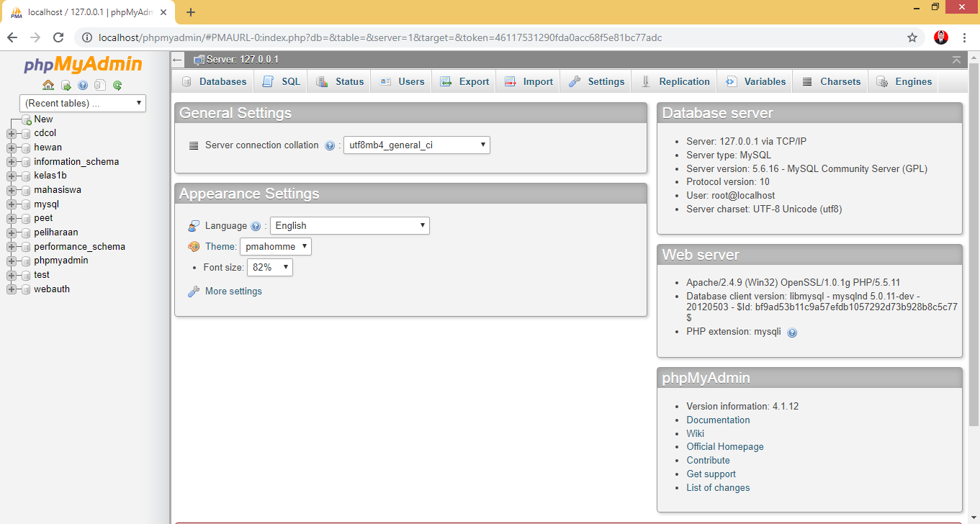Viewport: 980px width, 524px height.
Task: Click the help icon after PHP extension mysqli
Action: pos(792,333)
